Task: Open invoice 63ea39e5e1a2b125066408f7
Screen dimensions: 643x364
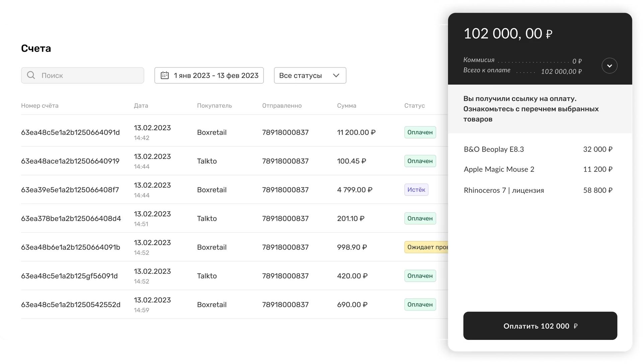Action: (70, 190)
